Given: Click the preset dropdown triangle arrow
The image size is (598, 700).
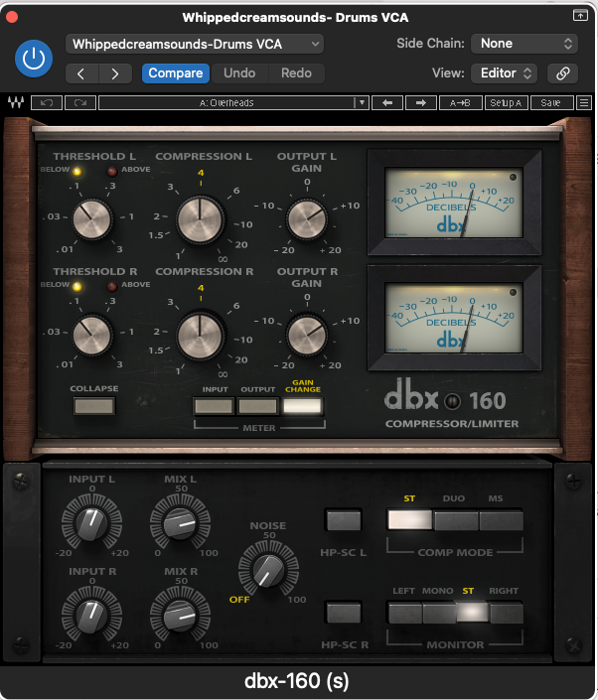Looking at the screenshot, I should (x=362, y=103).
